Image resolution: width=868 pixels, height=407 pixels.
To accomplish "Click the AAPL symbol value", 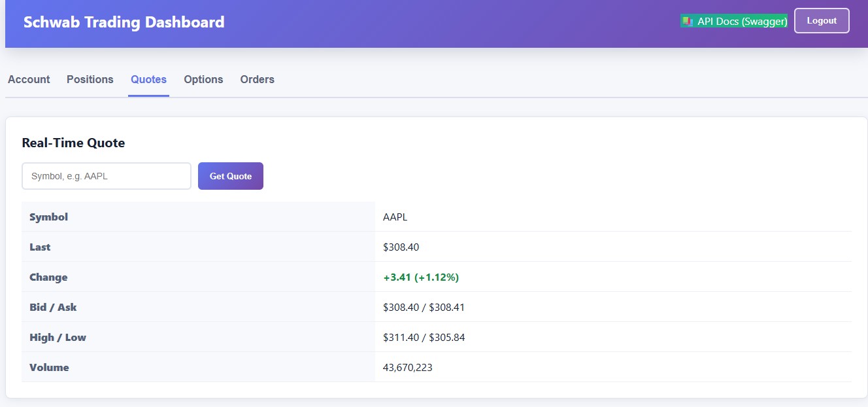I will coord(395,217).
